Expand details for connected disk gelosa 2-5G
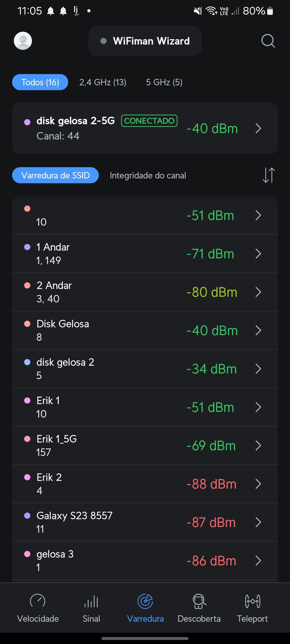 [x=258, y=128]
